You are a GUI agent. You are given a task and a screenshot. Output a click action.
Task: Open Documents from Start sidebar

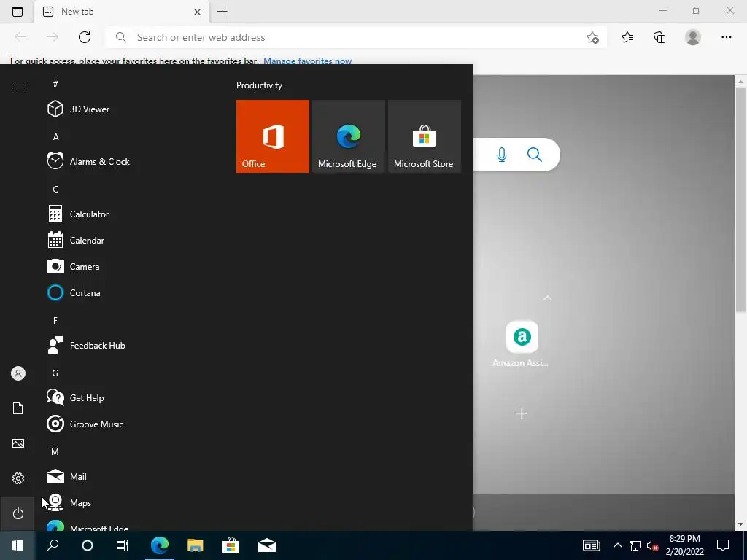[18, 408]
